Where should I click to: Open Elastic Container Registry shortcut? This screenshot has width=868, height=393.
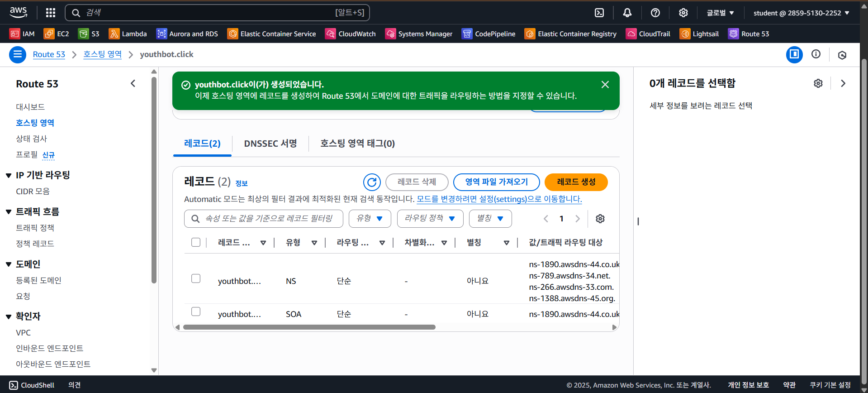[x=570, y=34]
